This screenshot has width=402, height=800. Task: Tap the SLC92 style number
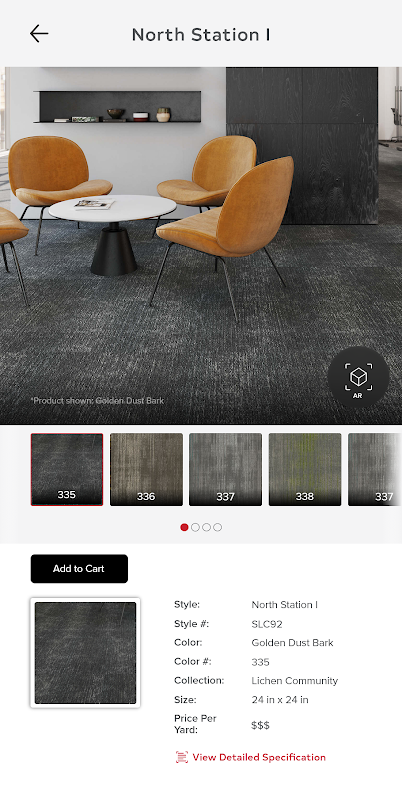pos(267,624)
